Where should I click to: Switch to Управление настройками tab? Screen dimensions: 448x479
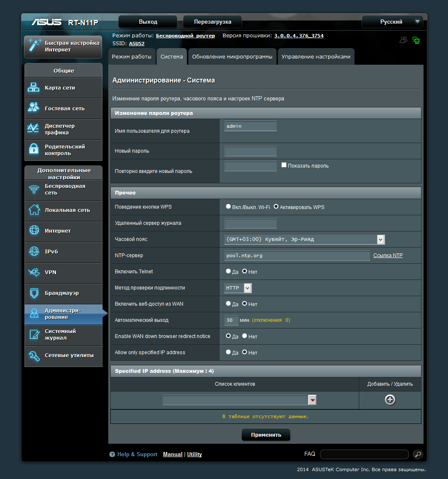(316, 56)
